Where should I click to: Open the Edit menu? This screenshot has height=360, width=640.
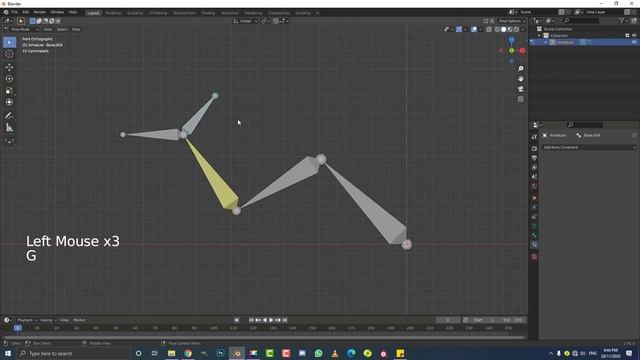[26, 12]
